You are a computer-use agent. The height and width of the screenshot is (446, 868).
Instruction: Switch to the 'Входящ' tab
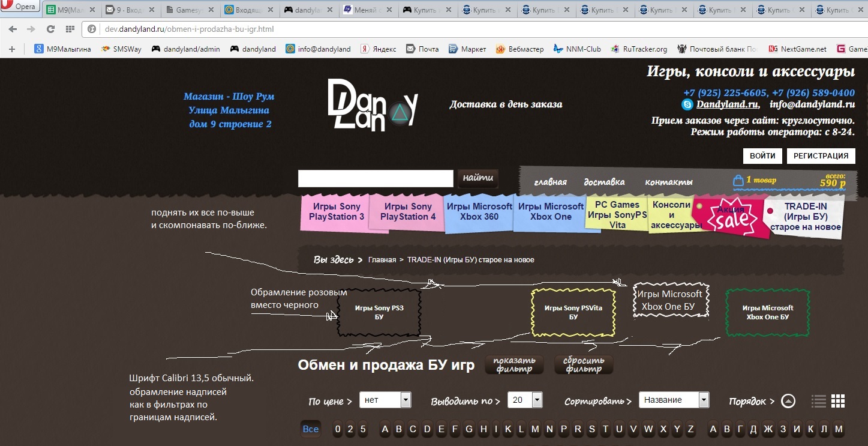click(248, 10)
